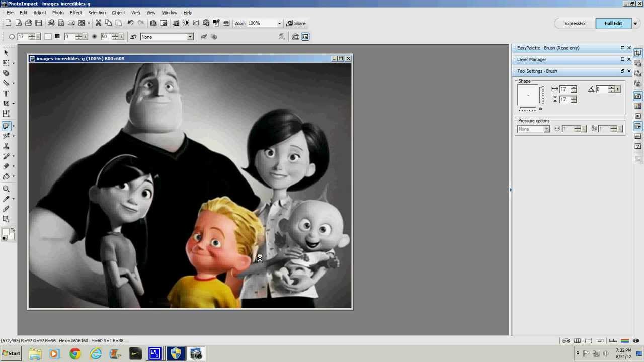Click the play button panel icon

tap(638, 116)
